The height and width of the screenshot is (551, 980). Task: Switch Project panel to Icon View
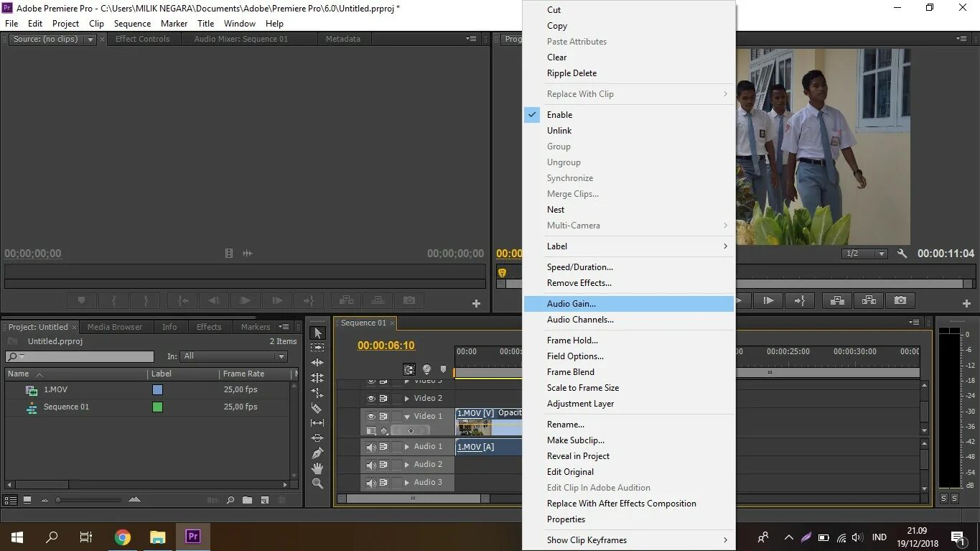pos(27,500)
